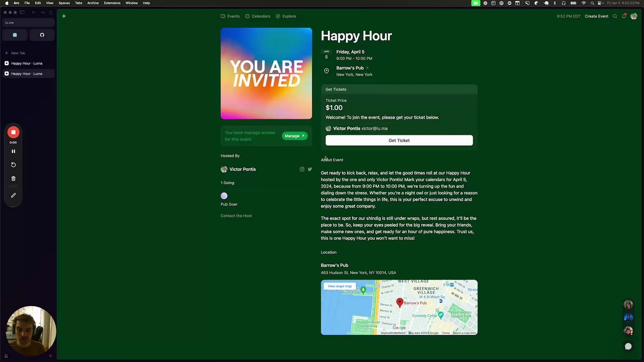Screen dimensions: 644x362
Task: Click the browser forward arrow
Action: [42, 12]
